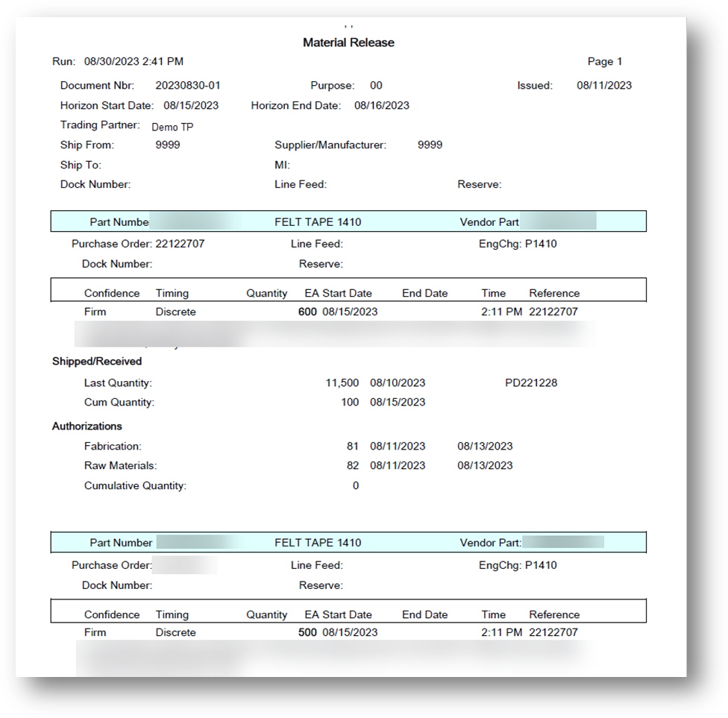Click second EngChg: P1410 entry

point(518,565)
